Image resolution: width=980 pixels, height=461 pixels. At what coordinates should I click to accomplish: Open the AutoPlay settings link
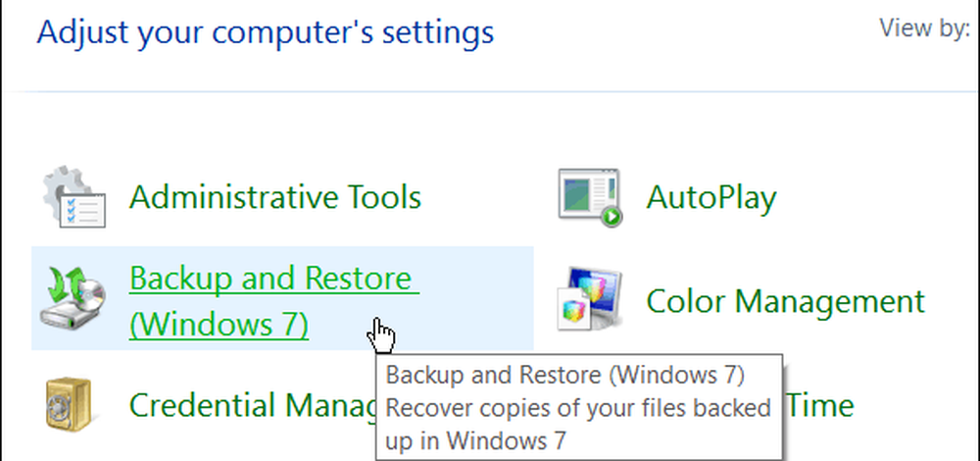pos(710,197)
